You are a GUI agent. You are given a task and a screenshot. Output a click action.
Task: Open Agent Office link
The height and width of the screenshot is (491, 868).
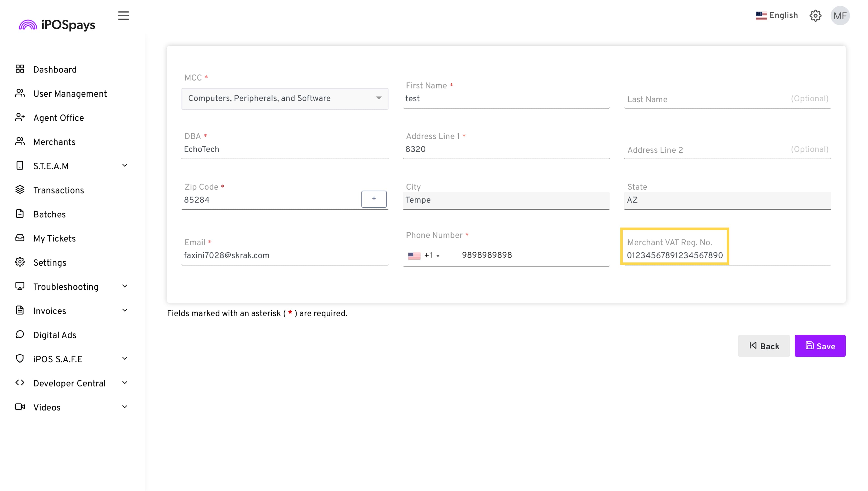59,118
